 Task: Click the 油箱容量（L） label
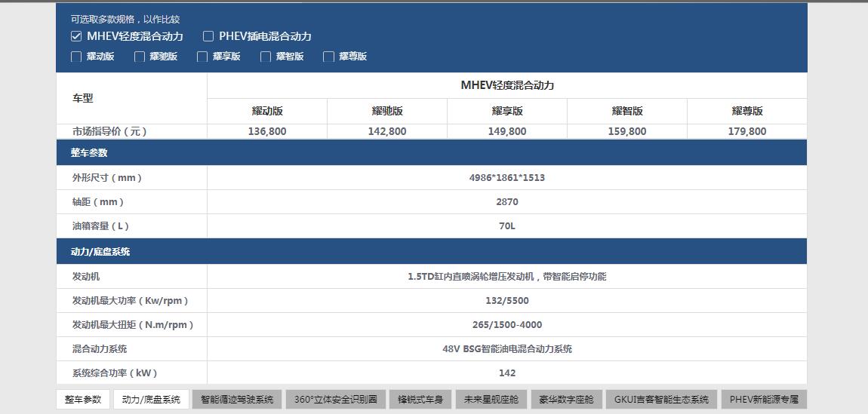point(100,227)
